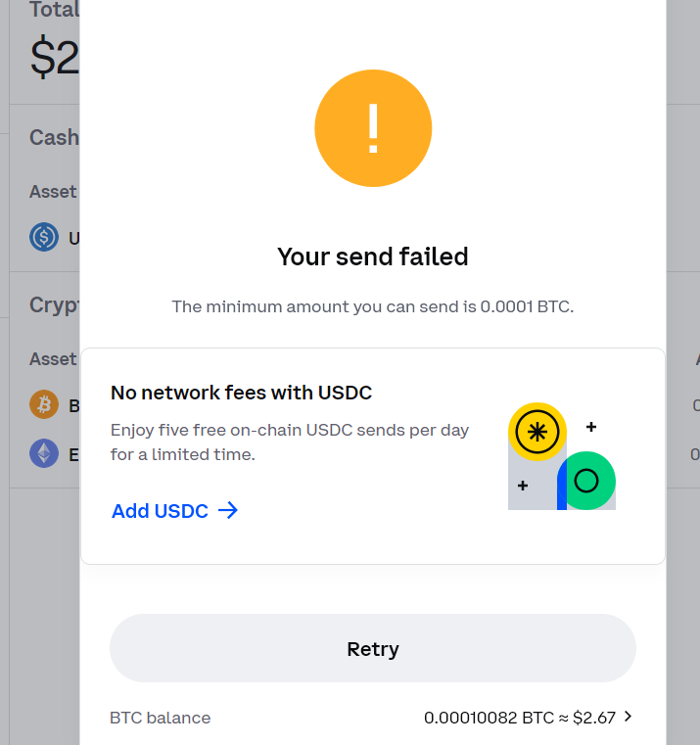700x745 pixels.
Task: Click the Asset column header under Crypto
Action: [53, 359]
